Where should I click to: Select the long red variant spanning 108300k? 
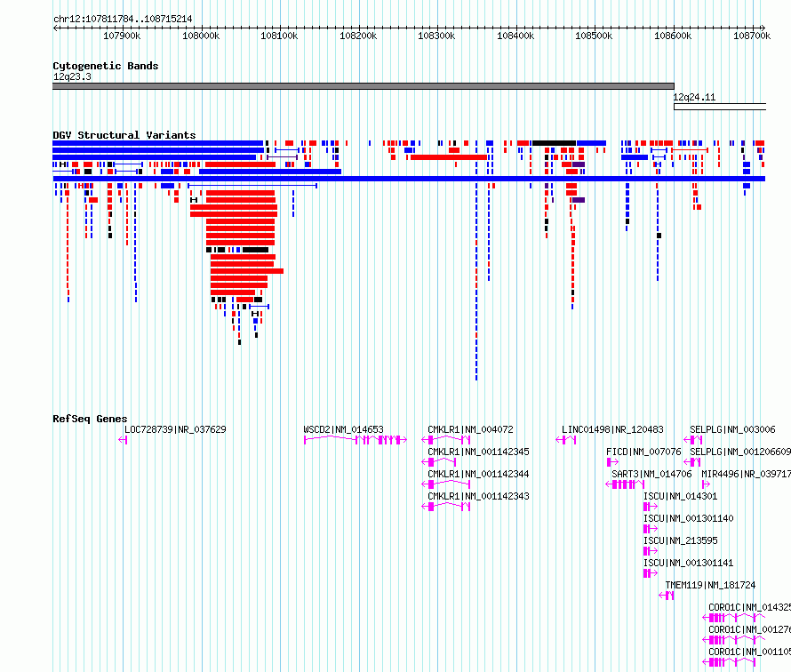[x=449, y=157]
